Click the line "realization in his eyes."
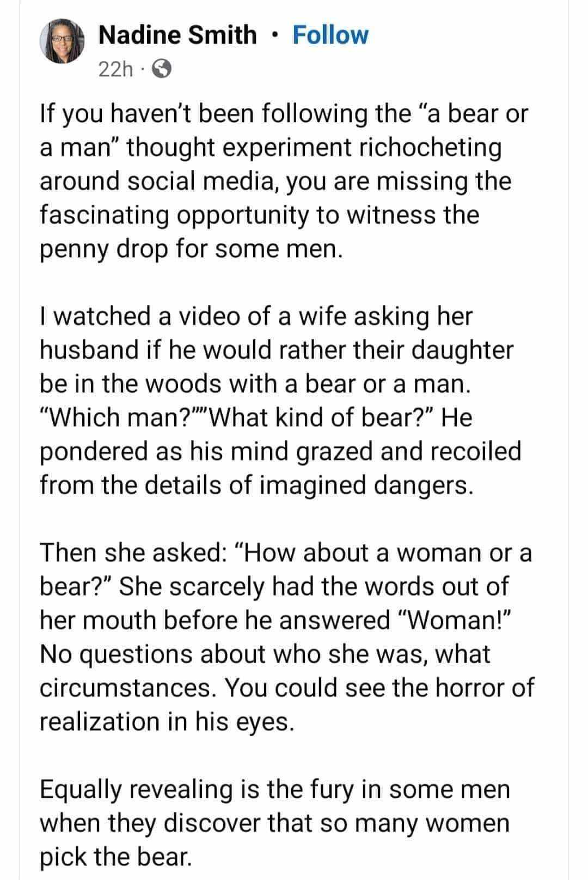 coord(167,721)
